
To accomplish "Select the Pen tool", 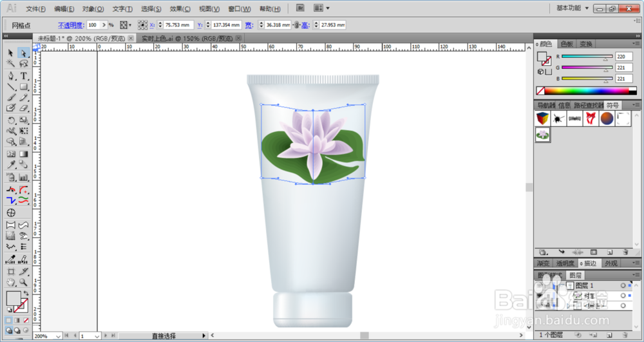I will 11,76.
